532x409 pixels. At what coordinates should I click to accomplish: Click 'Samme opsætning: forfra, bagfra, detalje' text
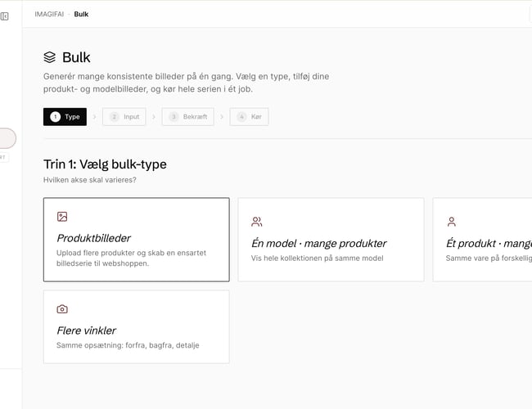(128, 345)
